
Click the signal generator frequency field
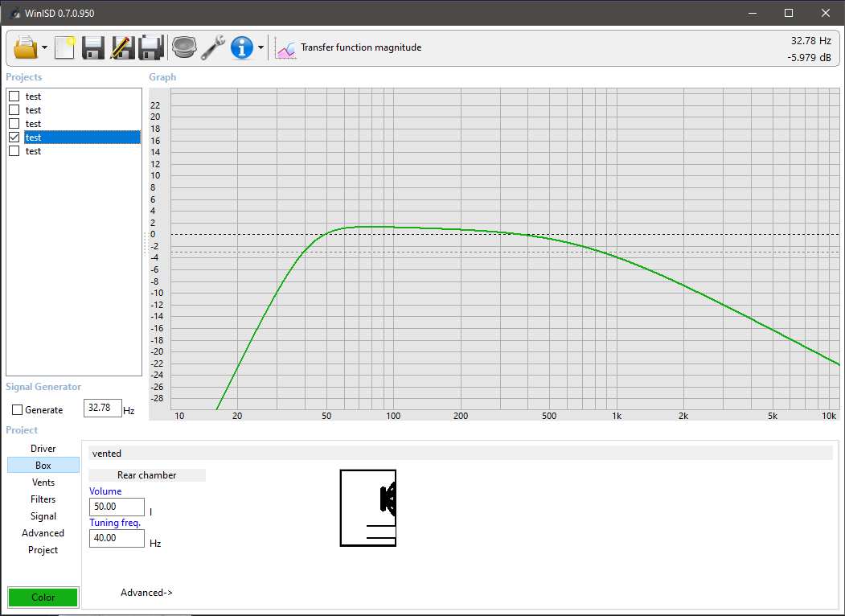(102, 408)
